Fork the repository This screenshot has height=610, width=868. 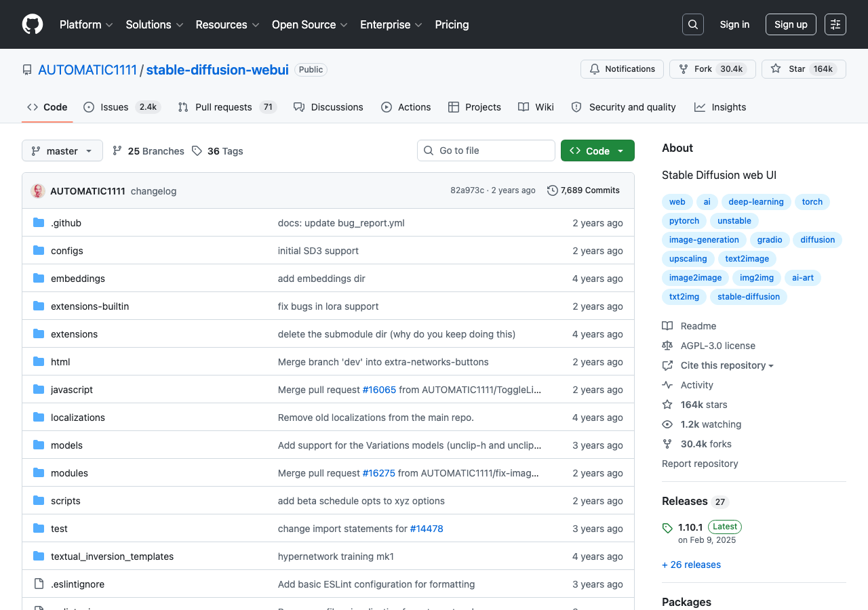point(712,69)
